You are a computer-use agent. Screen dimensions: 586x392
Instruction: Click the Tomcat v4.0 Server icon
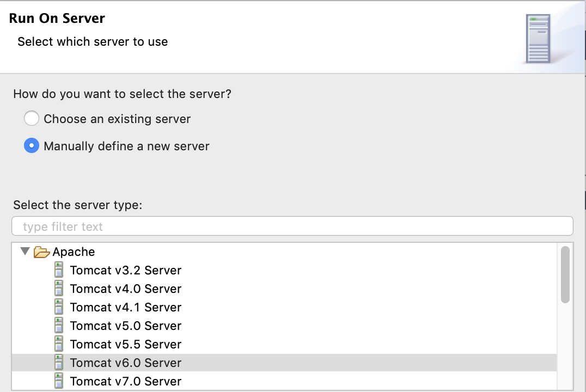point(59,288)
